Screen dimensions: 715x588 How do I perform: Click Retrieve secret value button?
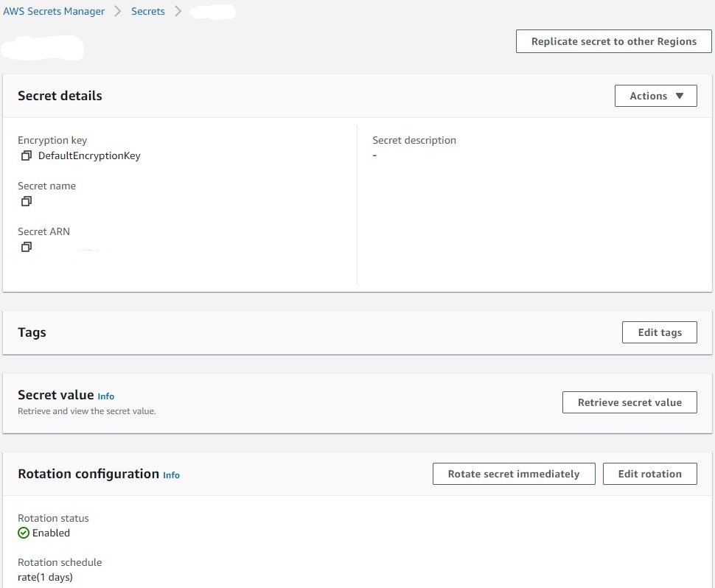(629, 402)
